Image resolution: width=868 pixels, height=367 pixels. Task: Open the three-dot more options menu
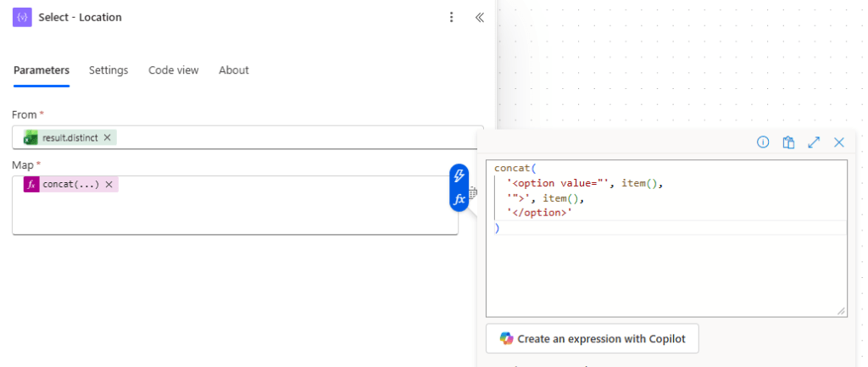click(452, 17)
